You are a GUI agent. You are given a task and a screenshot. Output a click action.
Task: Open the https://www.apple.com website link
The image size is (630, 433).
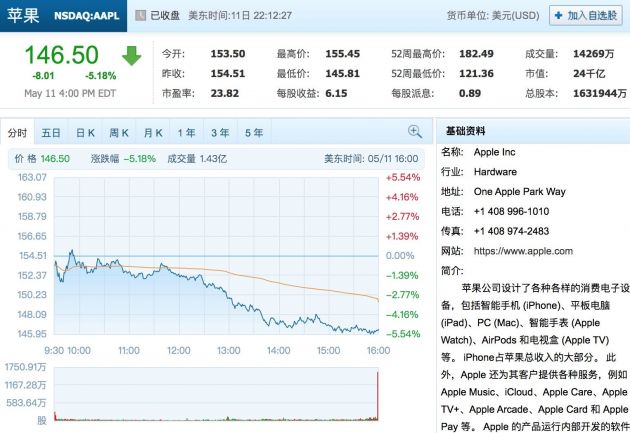click(x=523, y=251)
